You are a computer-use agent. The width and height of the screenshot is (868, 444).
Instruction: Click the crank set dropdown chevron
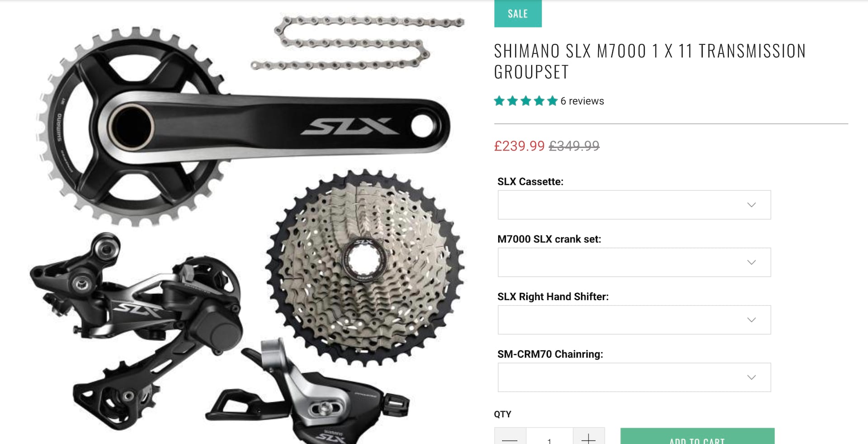[x=751, y=262]
